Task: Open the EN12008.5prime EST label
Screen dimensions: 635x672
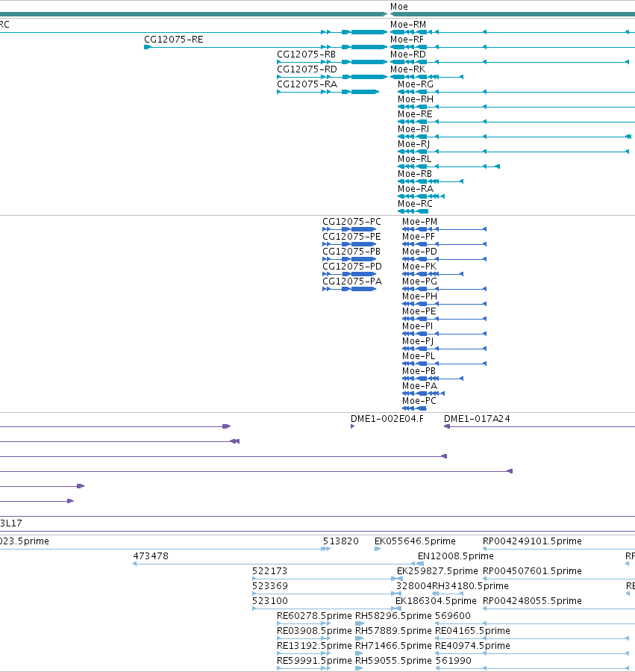Action: (x=456, y=556)
